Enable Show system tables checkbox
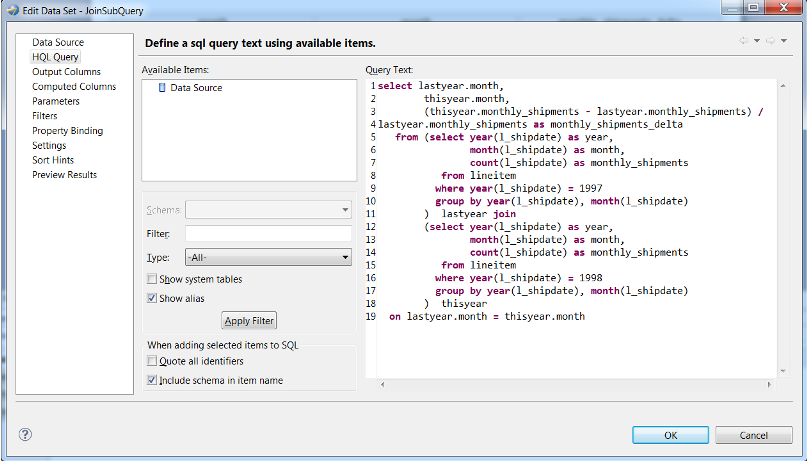 click(x=152, y=279)
